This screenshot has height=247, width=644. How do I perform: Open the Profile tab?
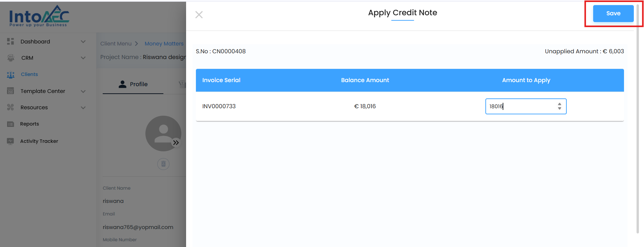[133, 84]
